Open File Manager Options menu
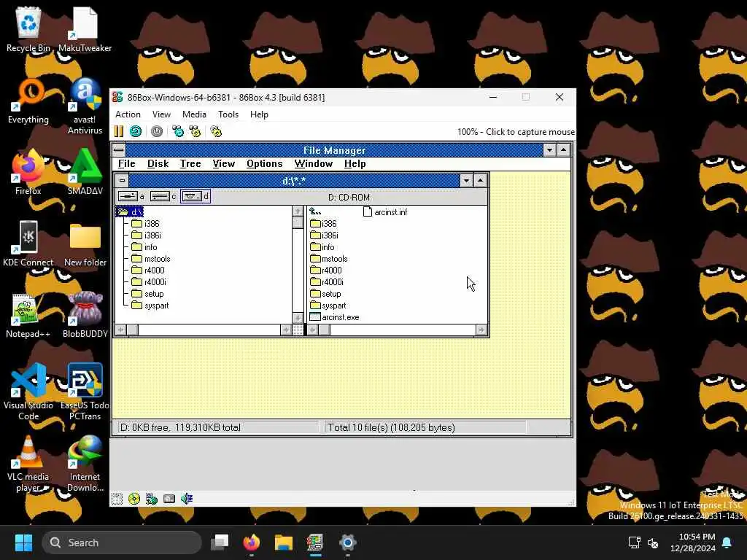This screenshot has height=560, width=747. pyautogui.click(x=264, y=164)
